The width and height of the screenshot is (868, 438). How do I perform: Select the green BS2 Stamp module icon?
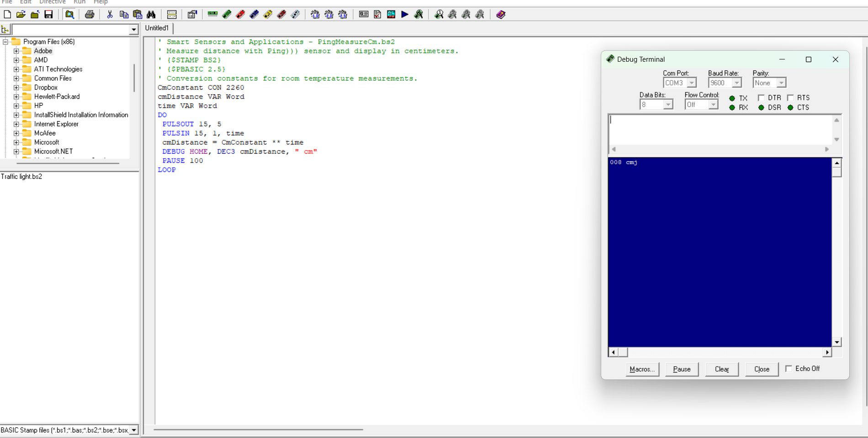[227, 15]
